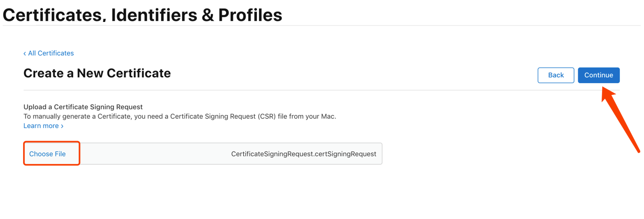Screen dimensions: 644x219
Task: Click the Certificates, Identifiers & Profiles title
Action: 142,15
